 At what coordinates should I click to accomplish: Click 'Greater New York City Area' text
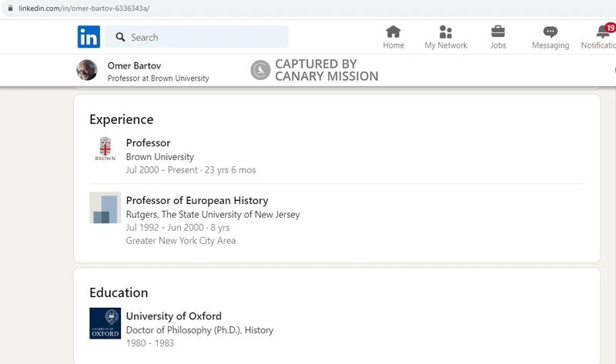tap(181, 241)
